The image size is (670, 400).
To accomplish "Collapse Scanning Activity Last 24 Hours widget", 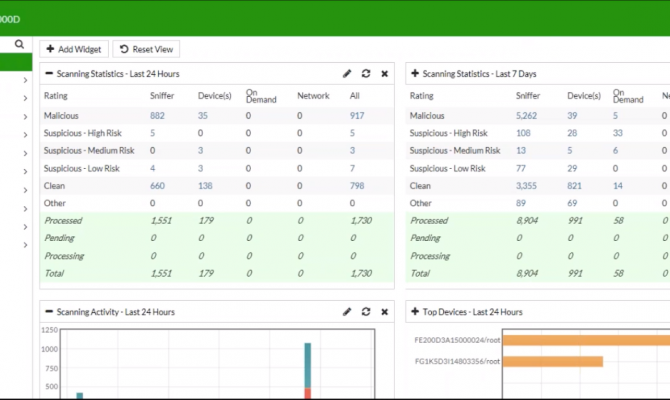I will point(49,312).
